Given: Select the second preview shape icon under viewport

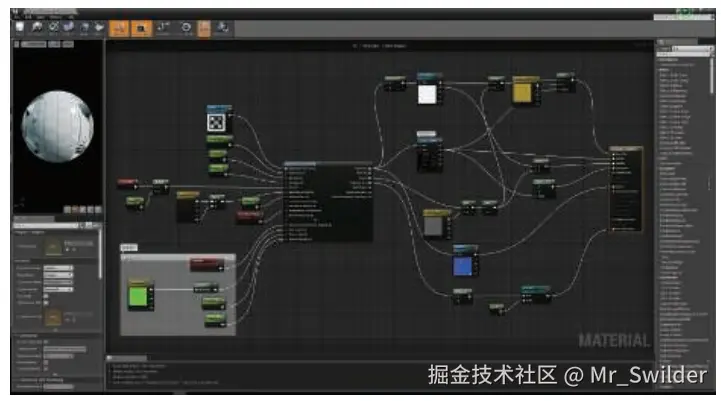Looking at the screenshot, I should click(x=75, y=210).
